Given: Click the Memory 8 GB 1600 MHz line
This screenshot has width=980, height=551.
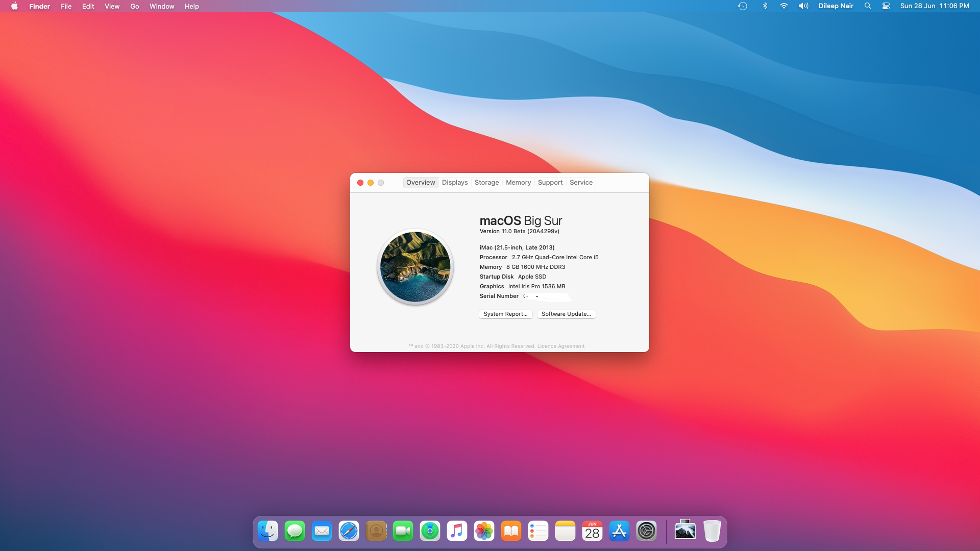Looking at the screenshot, I should [x=522, y=267].
